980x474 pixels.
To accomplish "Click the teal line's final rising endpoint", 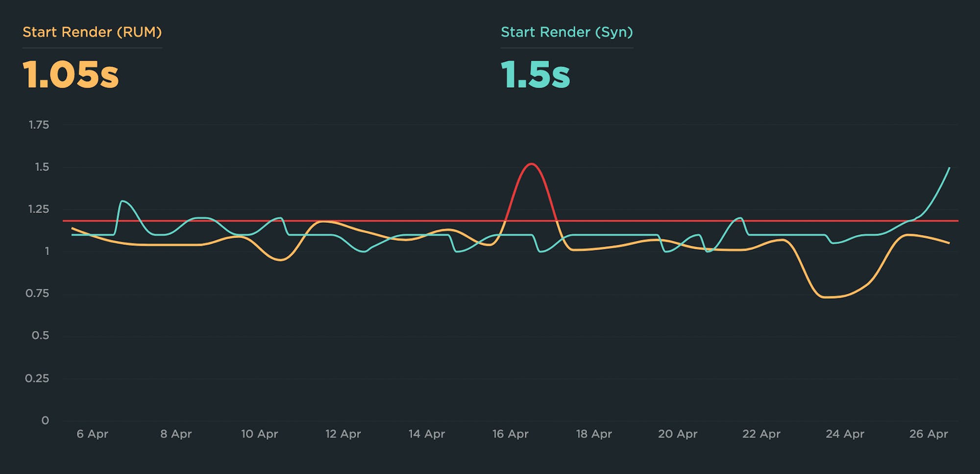I will point(949,168).
